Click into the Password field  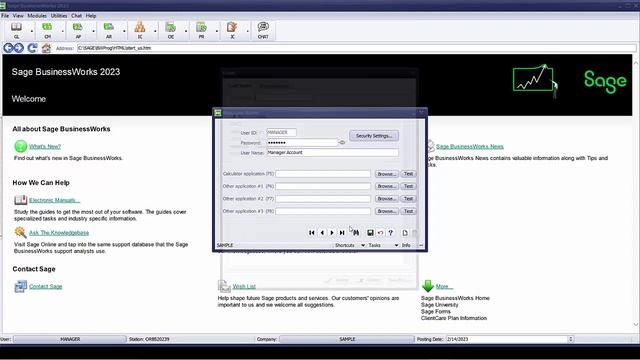[302, 142]
